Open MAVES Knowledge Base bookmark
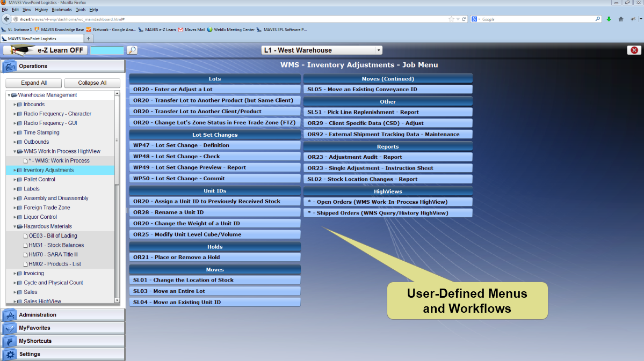Screen dimensions: 644x361 59,30
